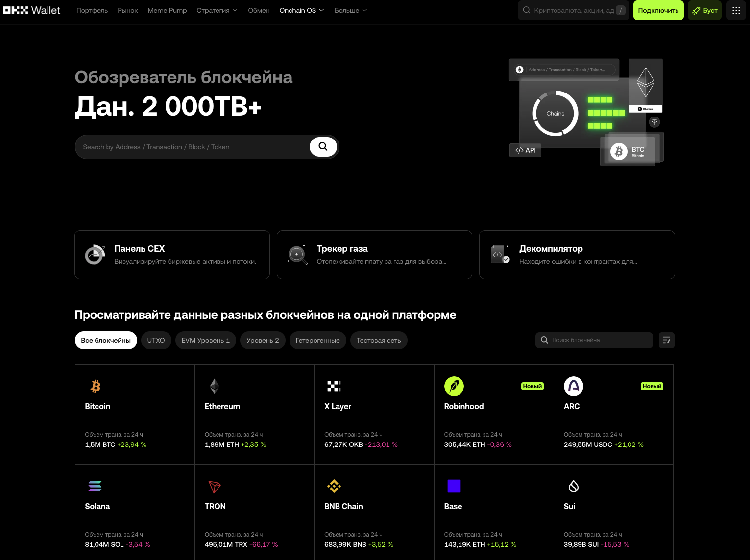Open the Рынок nav item
This screenshot has width=750, height=560.
click(128, 10)
